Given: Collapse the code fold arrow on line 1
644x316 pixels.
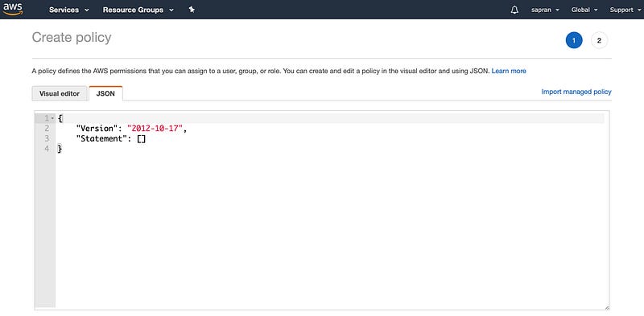Looking at the screenshot, I should [x=52, y=119].
